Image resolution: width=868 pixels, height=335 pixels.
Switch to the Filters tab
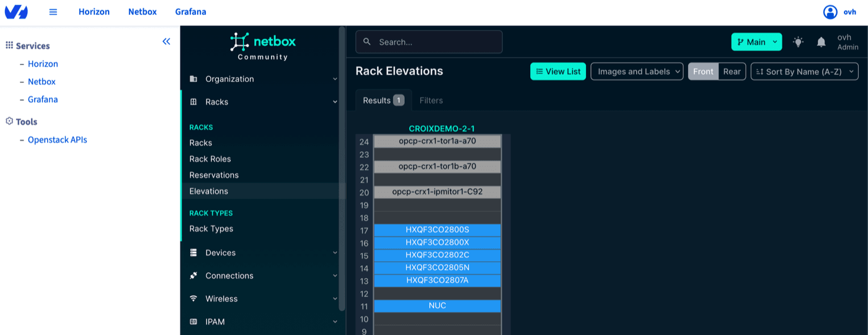(x=431, y=100)
